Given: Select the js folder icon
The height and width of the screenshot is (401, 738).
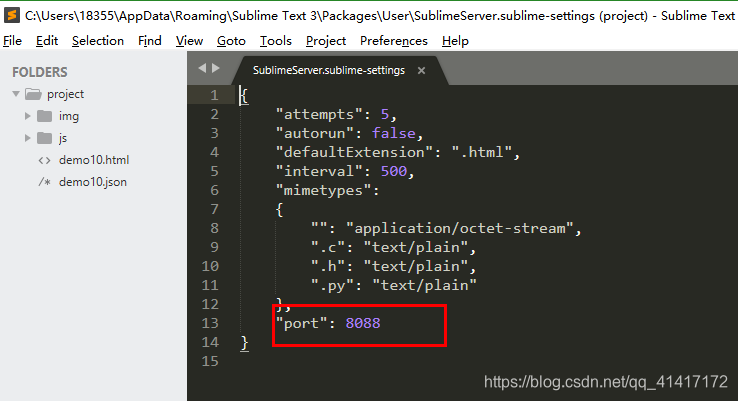Looking at the screenshot, I should coord(44,138).
